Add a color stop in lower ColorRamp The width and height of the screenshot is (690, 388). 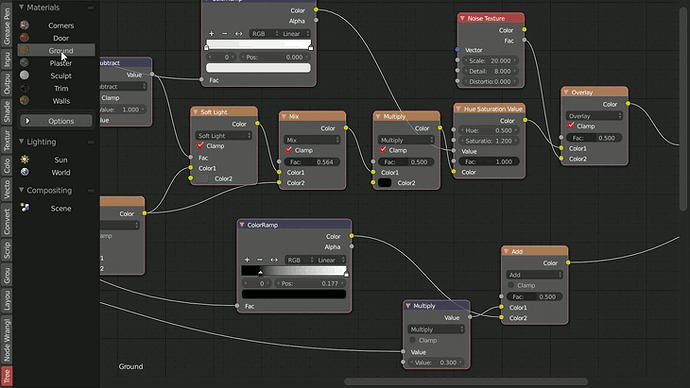[247, 260]
